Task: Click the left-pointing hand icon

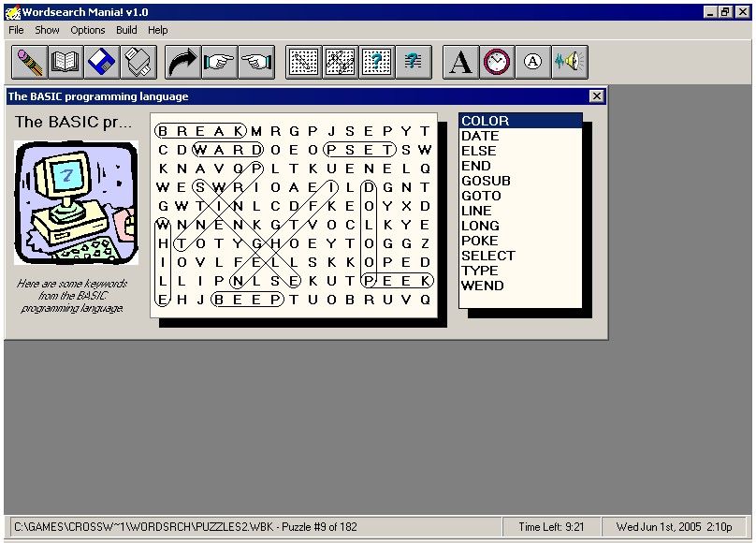Action: click(x=254, y=63)
